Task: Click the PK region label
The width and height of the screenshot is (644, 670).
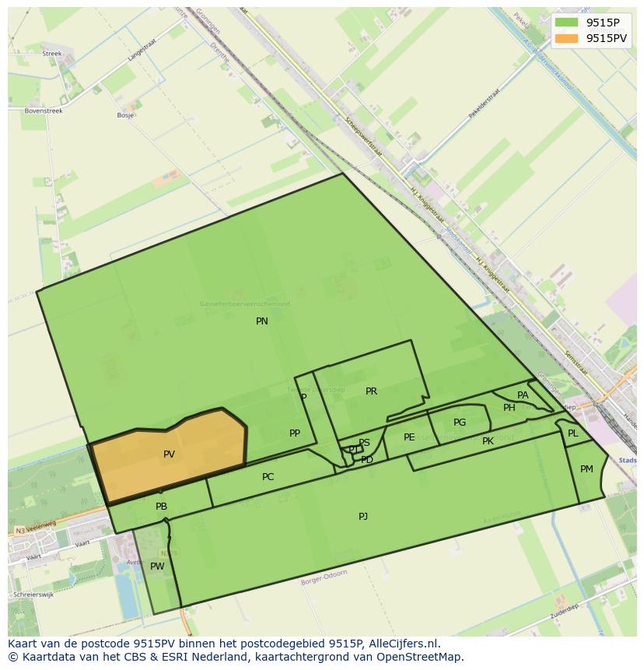Action: click(x=488, y=442)
